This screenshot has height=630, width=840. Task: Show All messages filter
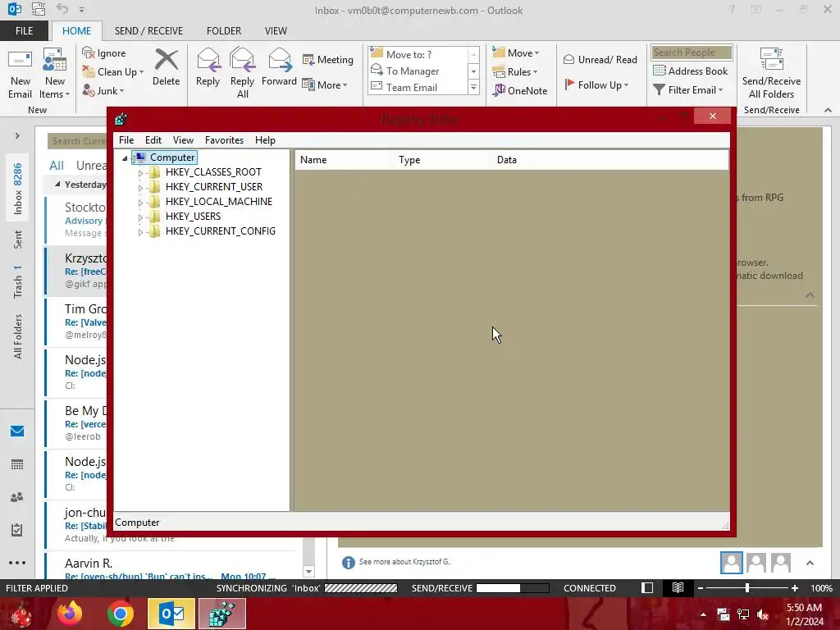click(x=57, y=166)
